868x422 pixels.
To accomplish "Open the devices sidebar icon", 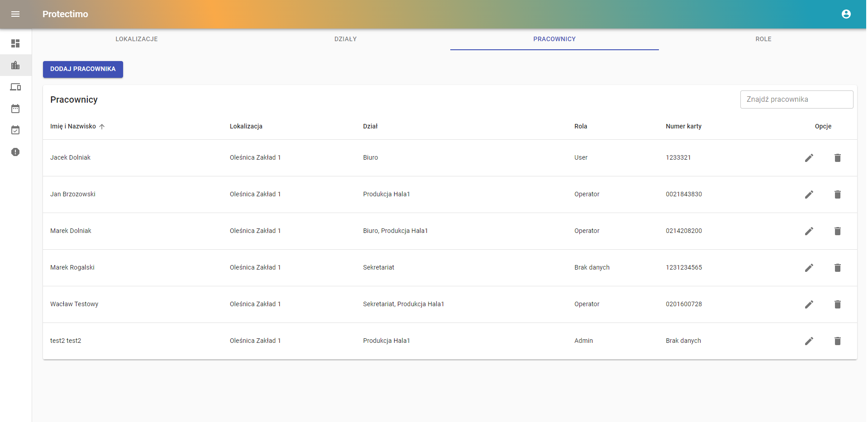I will 15,87.
